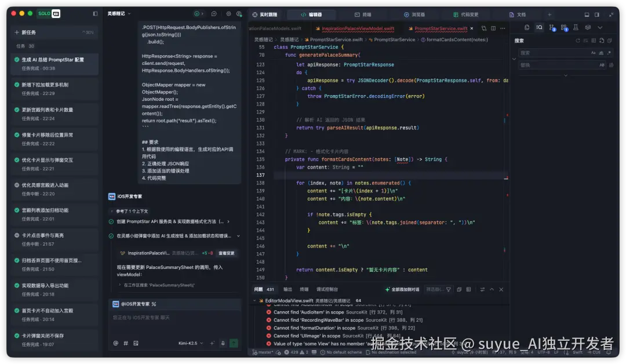626x364 pixels.
Task: Open the Explorer files icon in right panel
Action: click(527, 27)
